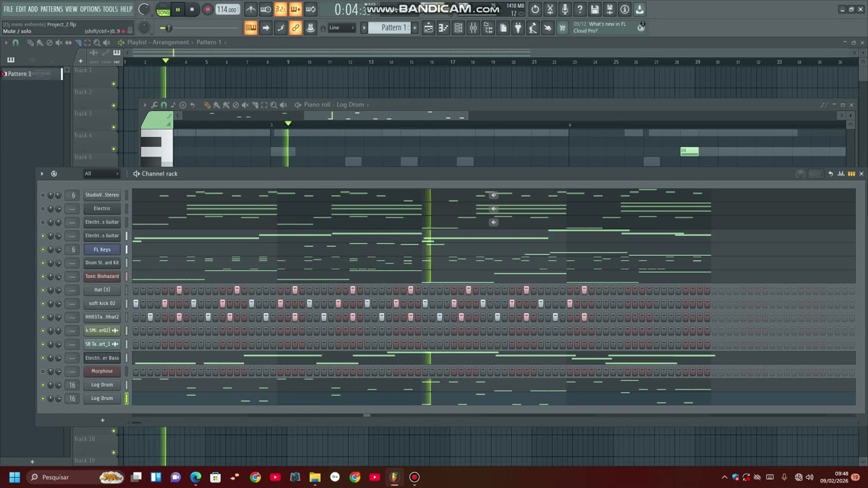Image resolution: width=868 pixels, height=488 pixels.
Task: Mute the Toxic Biohazard channel
Action: pyautogui.click(x=43, y=277)
